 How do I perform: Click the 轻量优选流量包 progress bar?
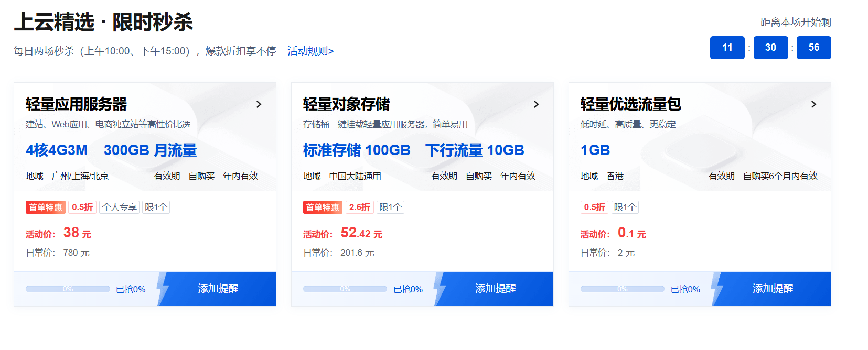pyautogui.click(x=622, y=289)
